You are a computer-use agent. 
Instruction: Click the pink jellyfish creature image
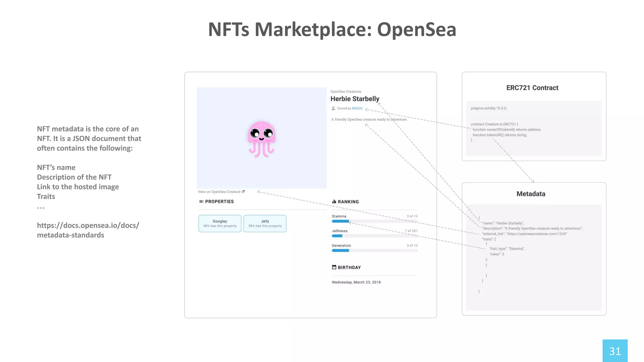262,139
